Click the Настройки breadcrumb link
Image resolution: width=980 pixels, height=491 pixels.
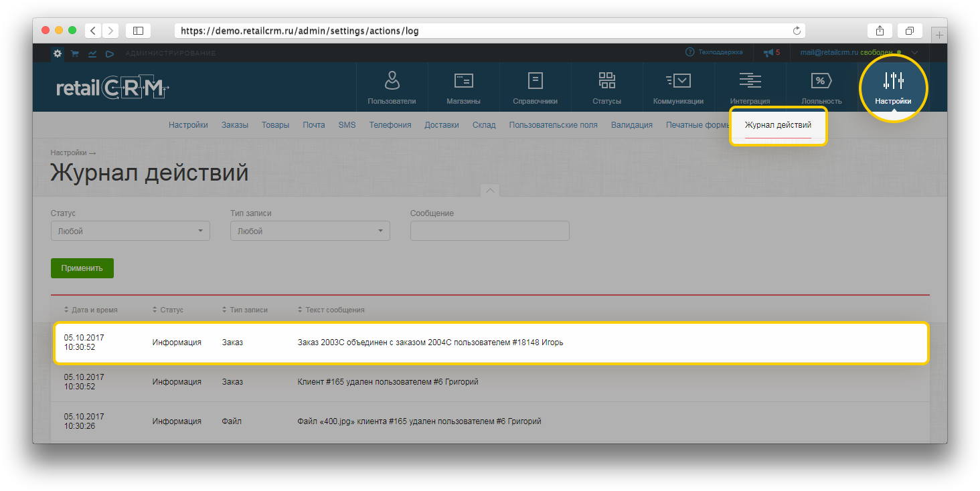68,153
